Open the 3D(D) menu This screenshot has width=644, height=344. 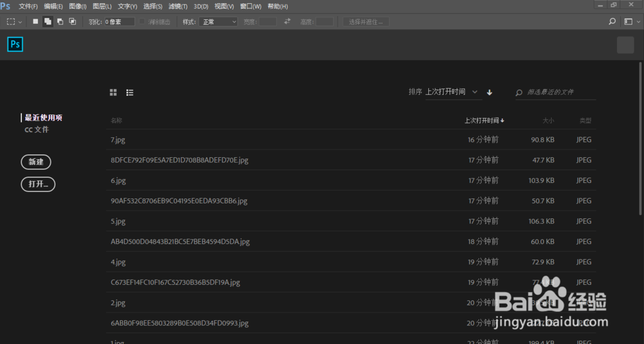click(x=201, y=6)
